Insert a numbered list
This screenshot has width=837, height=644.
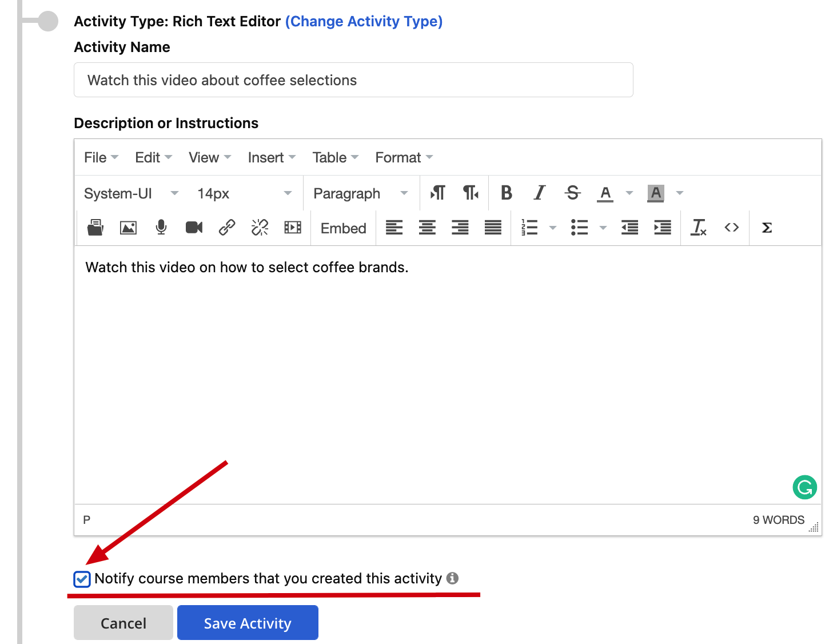point(529,228)
